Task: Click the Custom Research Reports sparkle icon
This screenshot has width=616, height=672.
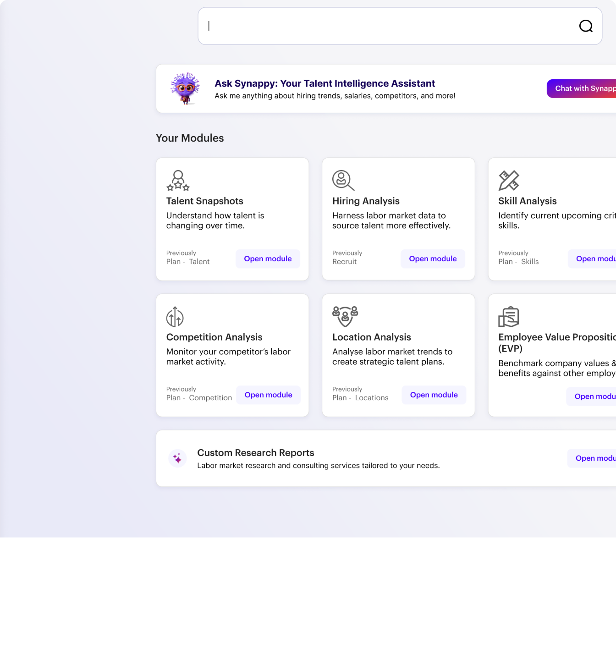Action: (177, 458)
